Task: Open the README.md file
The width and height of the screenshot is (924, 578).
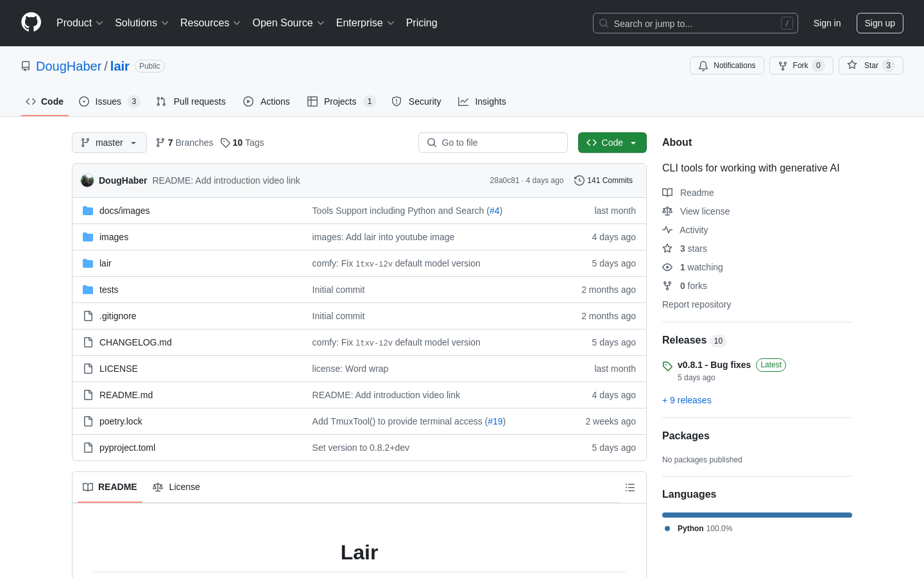Action: click(x=126, y=395)
